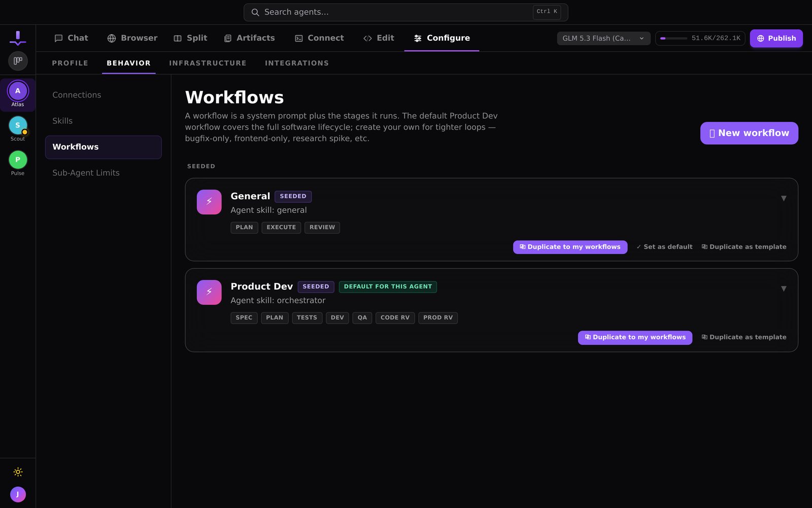Click the DEFAULT FOR THIS AGENT badge
Image resolution: width=812 pixels, height=508 pixels.
click(388, 287)
